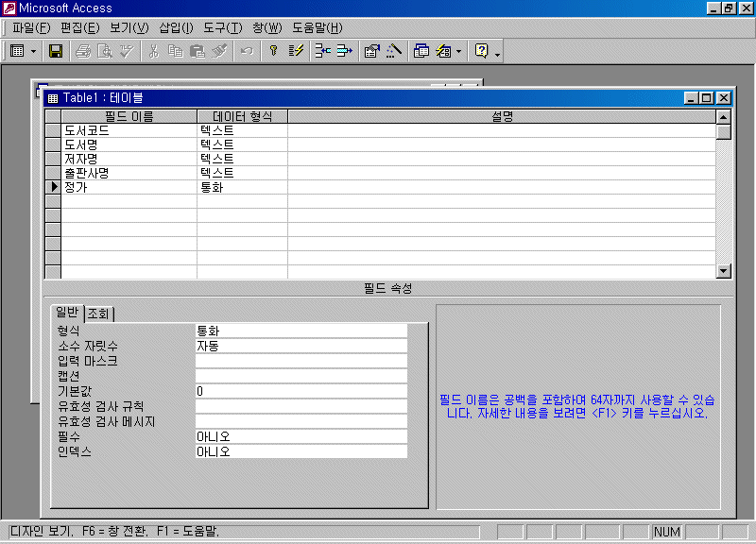Open the Properties sheet icon
The image size is (756, 544).
pyautogui.click(x=371, y=51)
